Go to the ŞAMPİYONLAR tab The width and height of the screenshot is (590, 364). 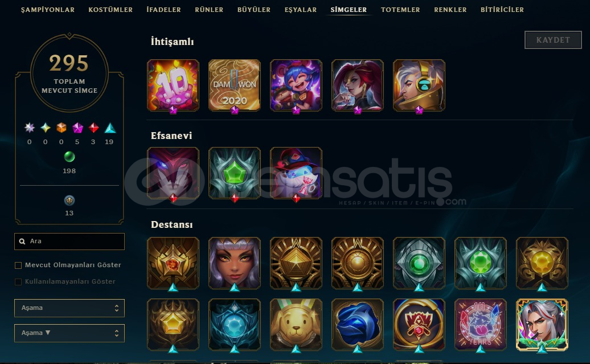pos(48,10)
